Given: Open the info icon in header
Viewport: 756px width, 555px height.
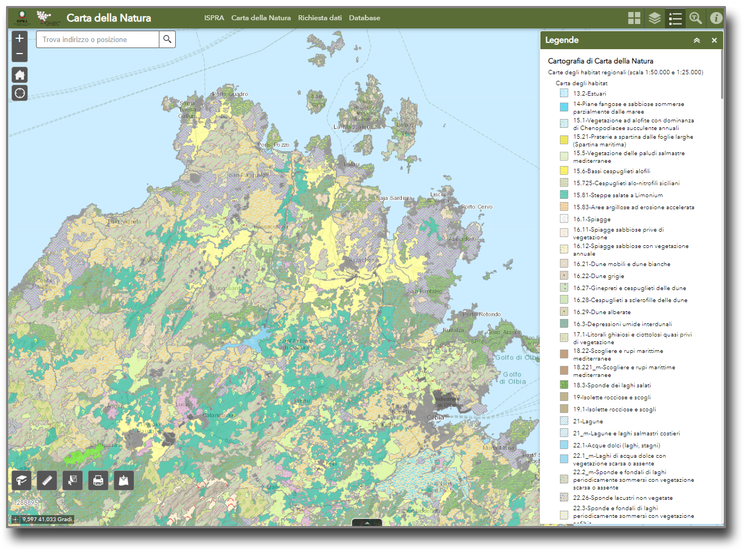Looking at the screenshot, I should pos(716,18).
